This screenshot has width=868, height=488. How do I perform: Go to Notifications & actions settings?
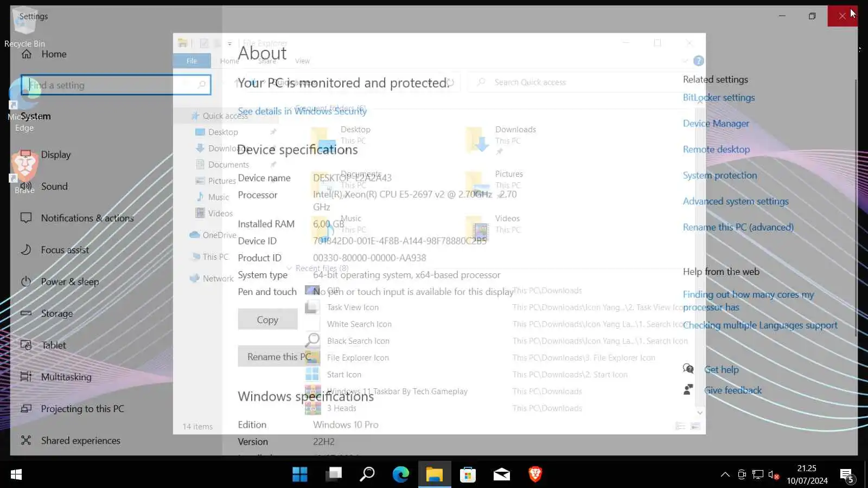point(76,218)
